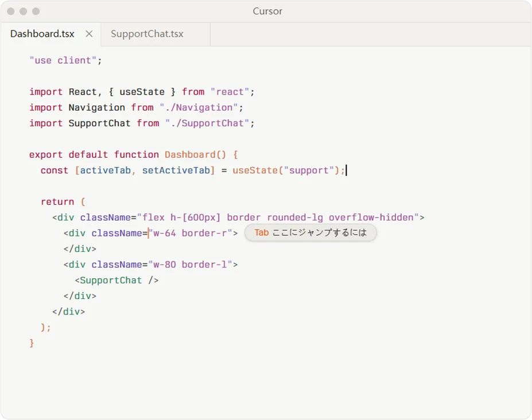
Task: Click the Cursor window title
Action: (267, 11)
